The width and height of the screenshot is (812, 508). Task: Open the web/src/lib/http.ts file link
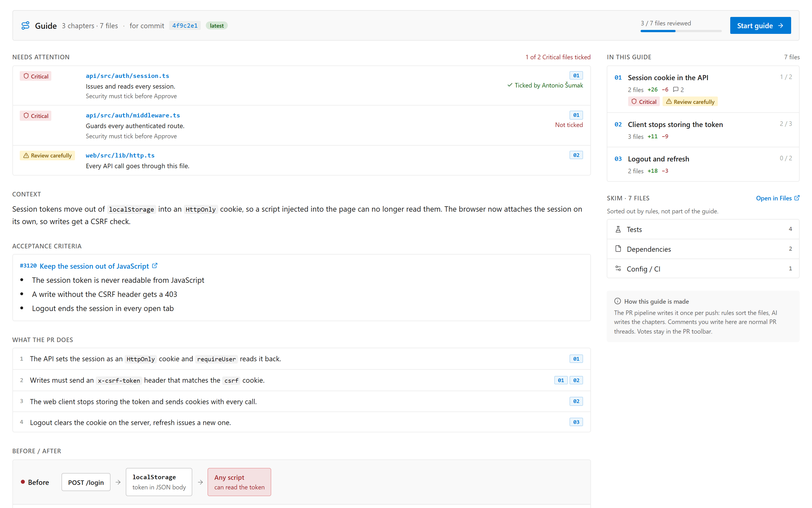(x=120, y=155)
